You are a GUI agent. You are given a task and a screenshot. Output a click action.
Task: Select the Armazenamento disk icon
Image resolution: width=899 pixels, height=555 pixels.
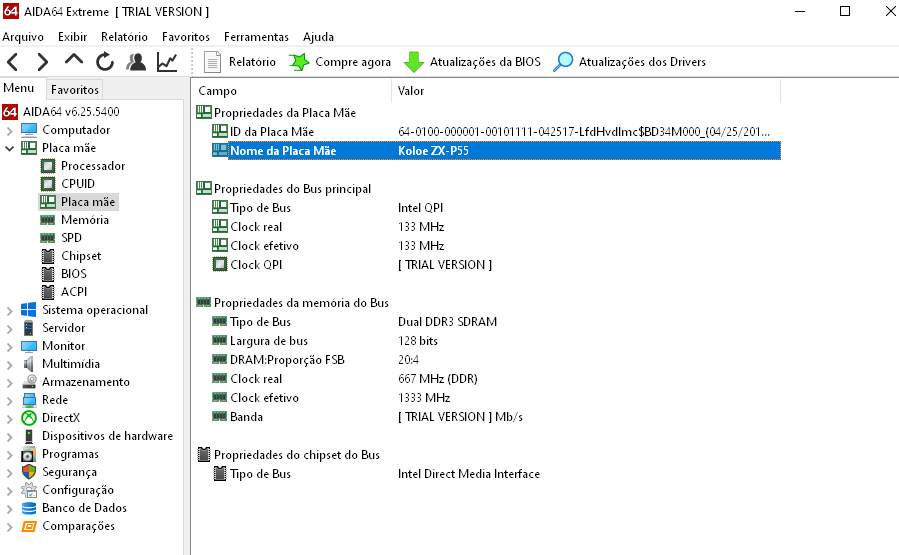29,382
